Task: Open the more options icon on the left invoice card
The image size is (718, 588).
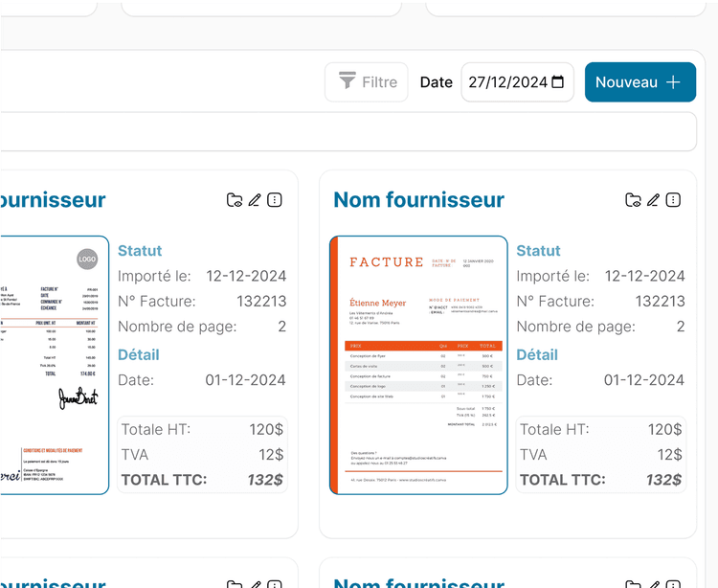Action: [x=275, y=200]
